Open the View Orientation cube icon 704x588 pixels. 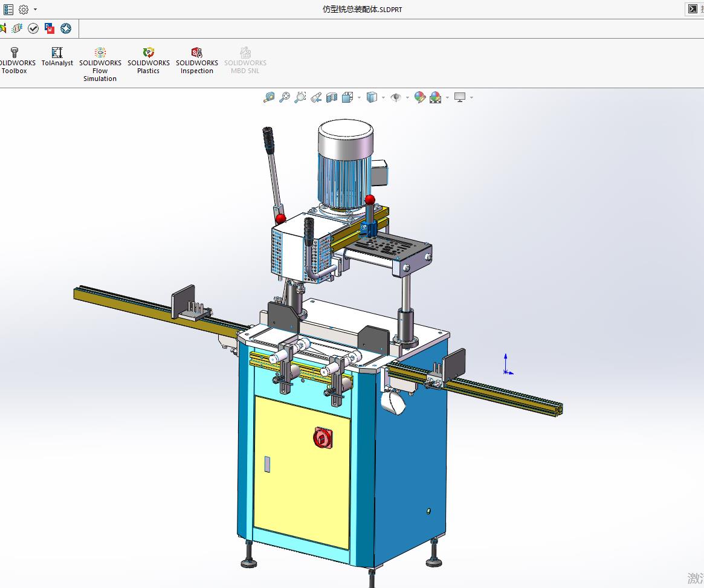(347, 97)
